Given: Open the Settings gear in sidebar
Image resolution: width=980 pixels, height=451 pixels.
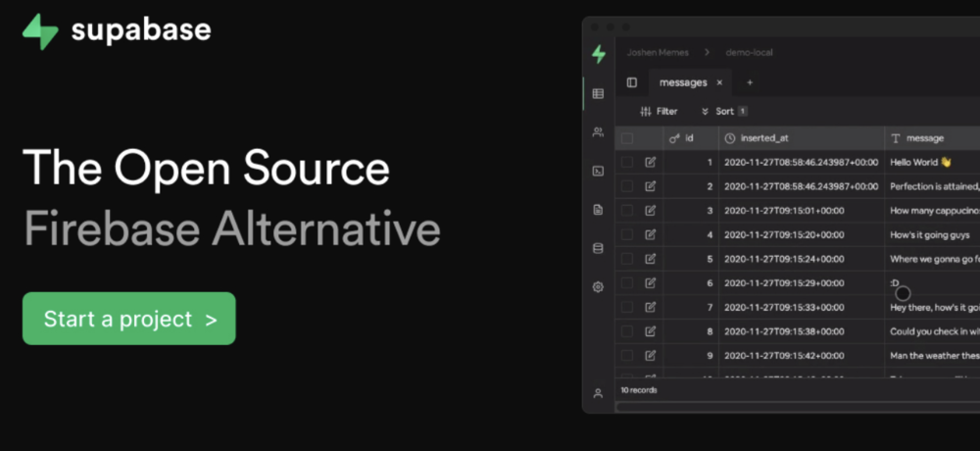Looking at the screenshot, I should [598, 287].
